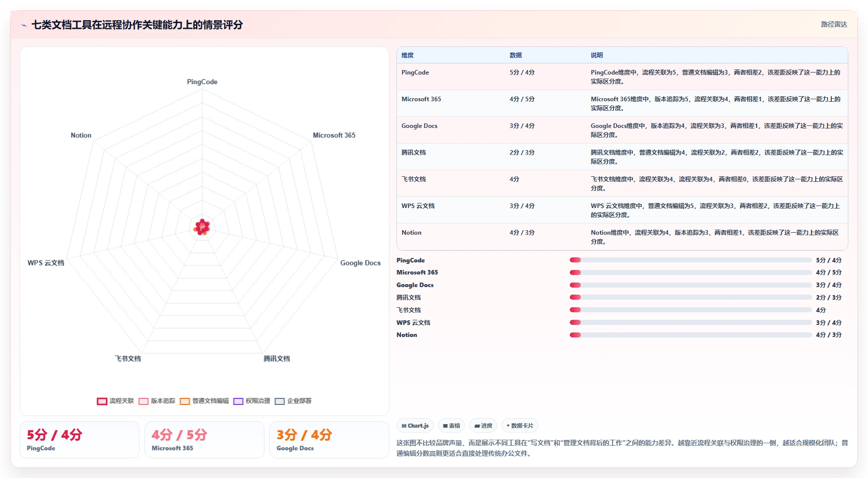Image resolution: width=868 pixels, height=478 pixels.
Task: Toggle the 权限治理 legend series
Action: 252,401
